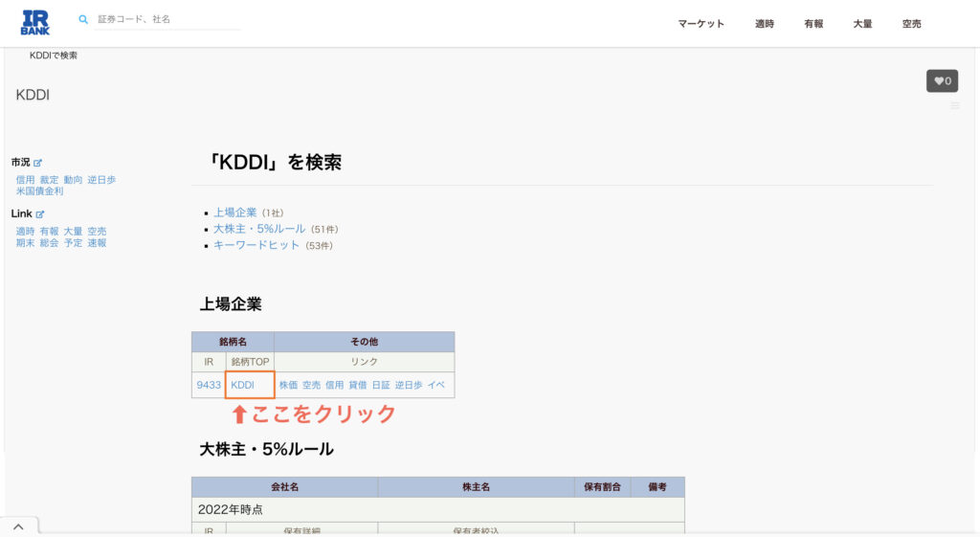The width and height of the screenshot is (980, 537).
Task: Jump to 大株主・5%ルール (51件) link
Action: 259,229
